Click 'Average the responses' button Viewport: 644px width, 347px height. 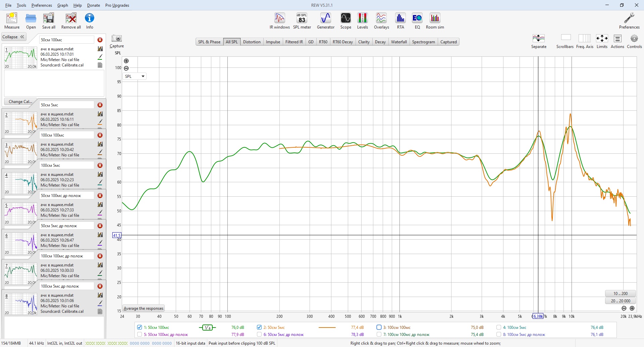tap(144, 308)
